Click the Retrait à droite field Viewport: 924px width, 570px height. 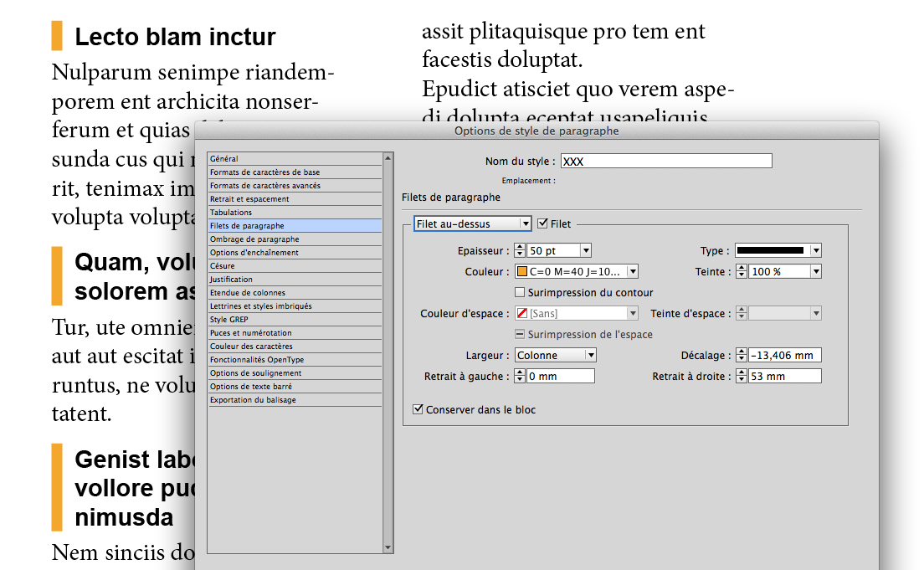click(785, 376)
